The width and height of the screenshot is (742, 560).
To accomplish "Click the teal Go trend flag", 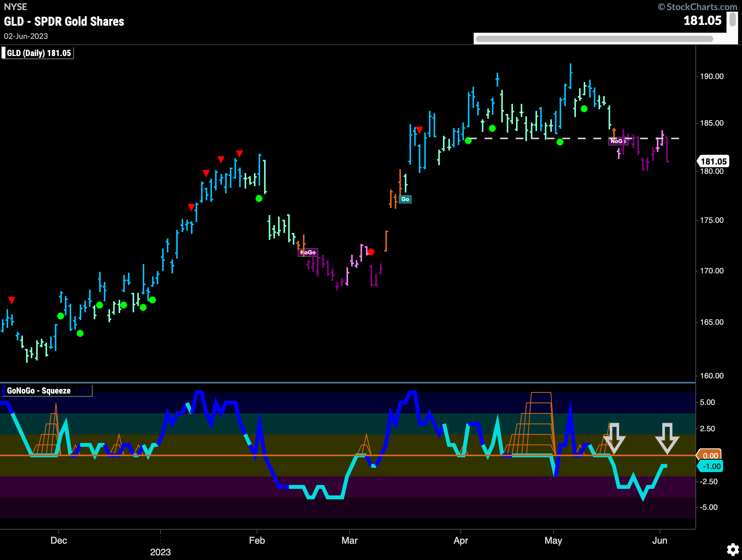I will click(405, 199).
